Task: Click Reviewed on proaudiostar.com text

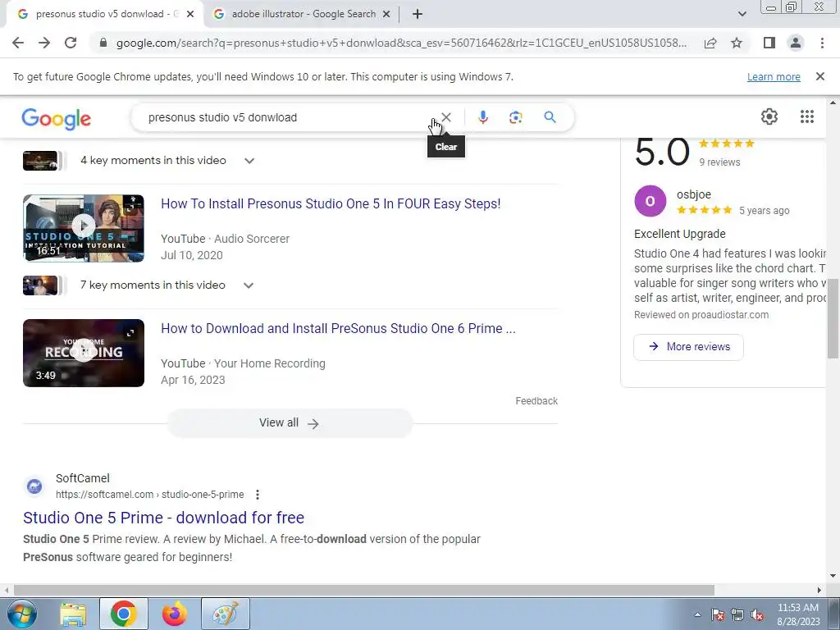Action: pos(701,315)
